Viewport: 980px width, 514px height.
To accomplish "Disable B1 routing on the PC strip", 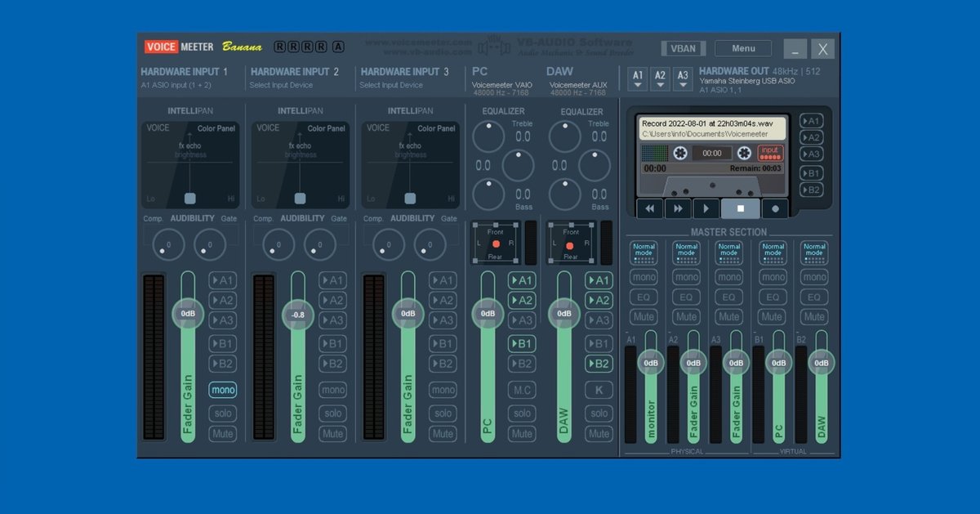I will (x=521, y=343).
